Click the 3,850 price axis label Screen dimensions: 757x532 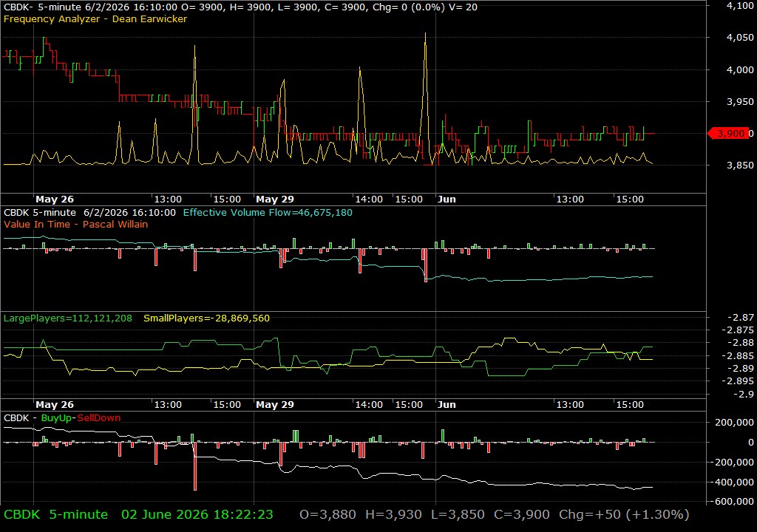[x=739, y=165]
